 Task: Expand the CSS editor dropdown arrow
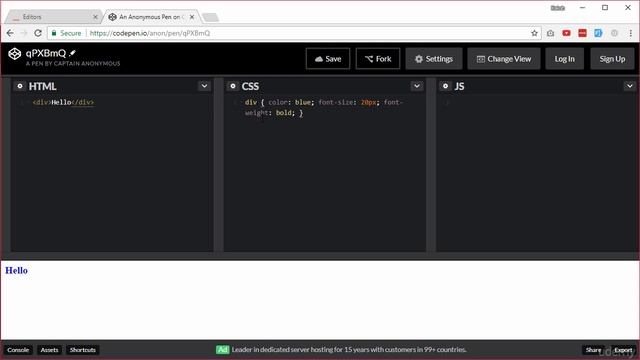pyautogui.click(x=417, y=86)
